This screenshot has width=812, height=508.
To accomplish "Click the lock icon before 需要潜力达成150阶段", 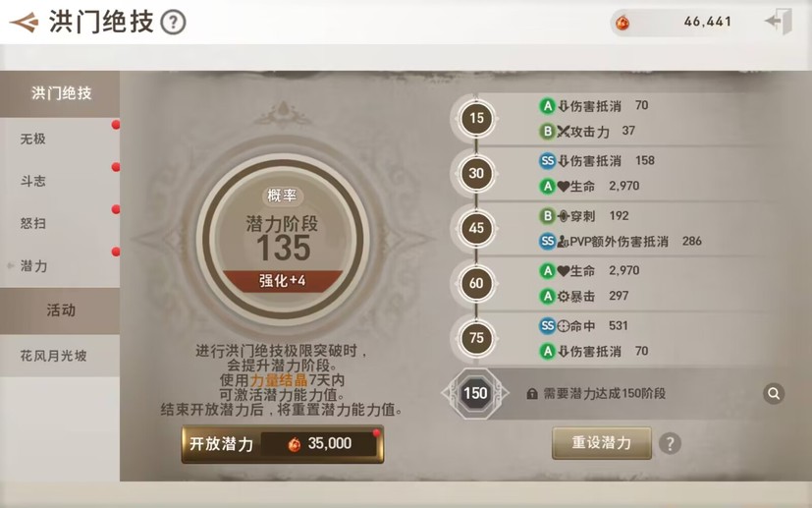I will pos(532,394).
